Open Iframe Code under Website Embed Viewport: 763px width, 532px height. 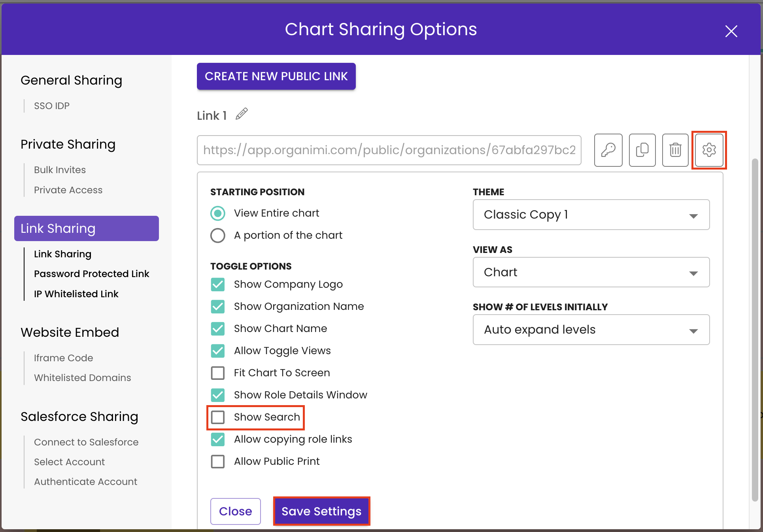tap(64, 358)
